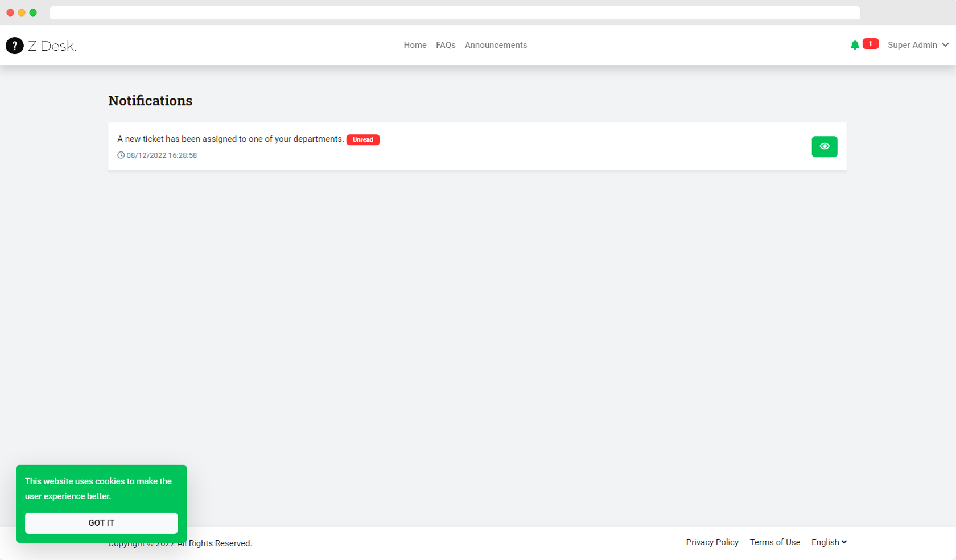
Task: Click the green maximize circle
Action: (33, 12)
